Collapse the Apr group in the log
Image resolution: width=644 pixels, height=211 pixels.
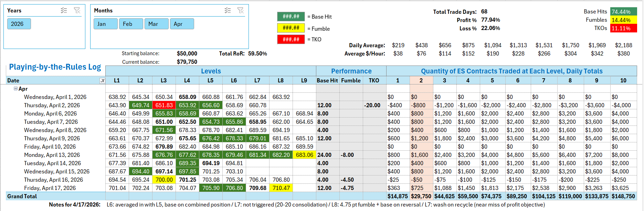click(15, 89)
